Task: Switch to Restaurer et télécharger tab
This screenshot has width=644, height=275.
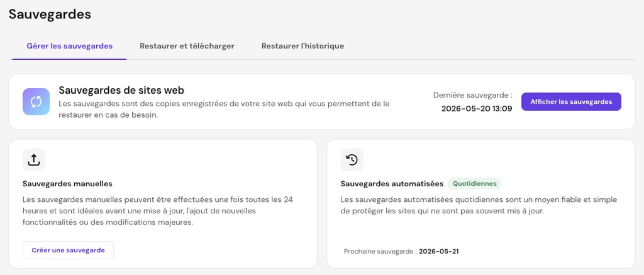Action: (187, 46)
